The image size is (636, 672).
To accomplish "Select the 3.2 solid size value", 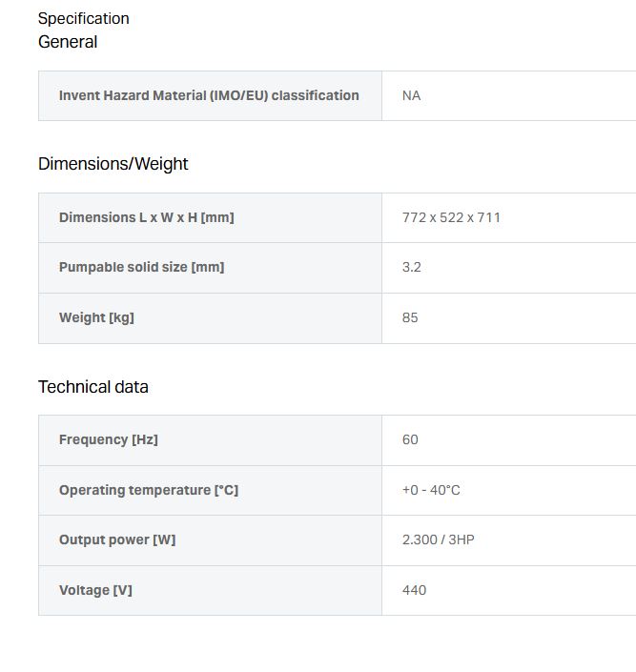I will [411, 267].
